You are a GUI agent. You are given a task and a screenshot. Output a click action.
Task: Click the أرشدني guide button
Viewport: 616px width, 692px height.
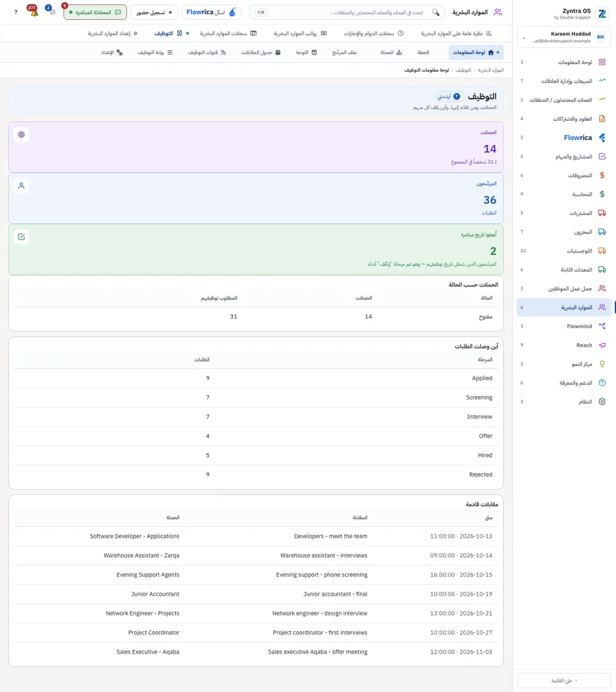[x=449, y=96]
